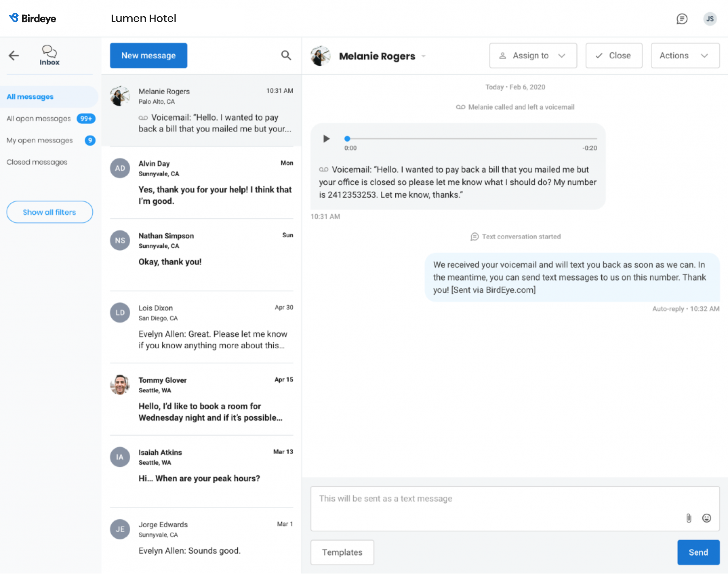
Task: Open the emoji picker
Action: coord(706,518)
